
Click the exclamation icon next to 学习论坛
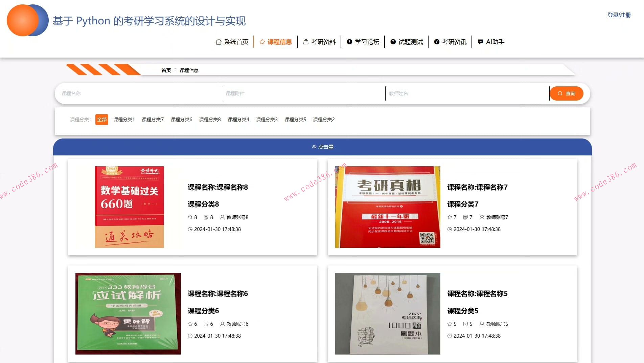pyautogui.click(x=349, y=42)
